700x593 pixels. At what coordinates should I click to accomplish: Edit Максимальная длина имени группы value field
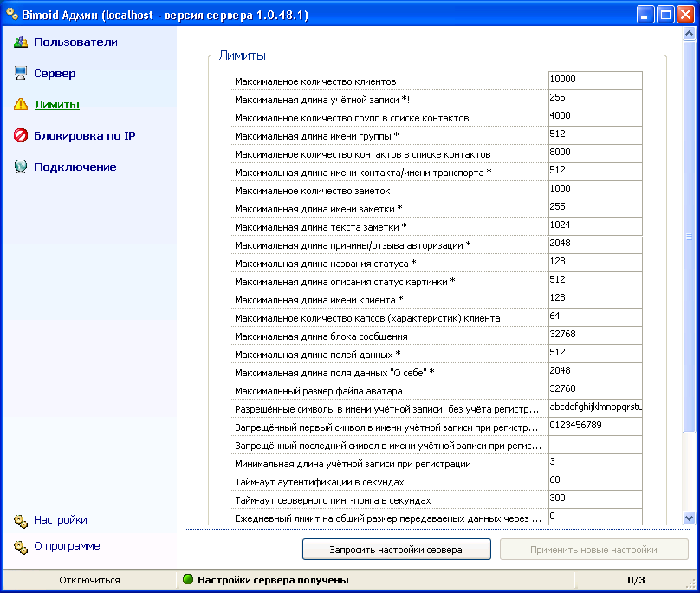pos(595,135)
